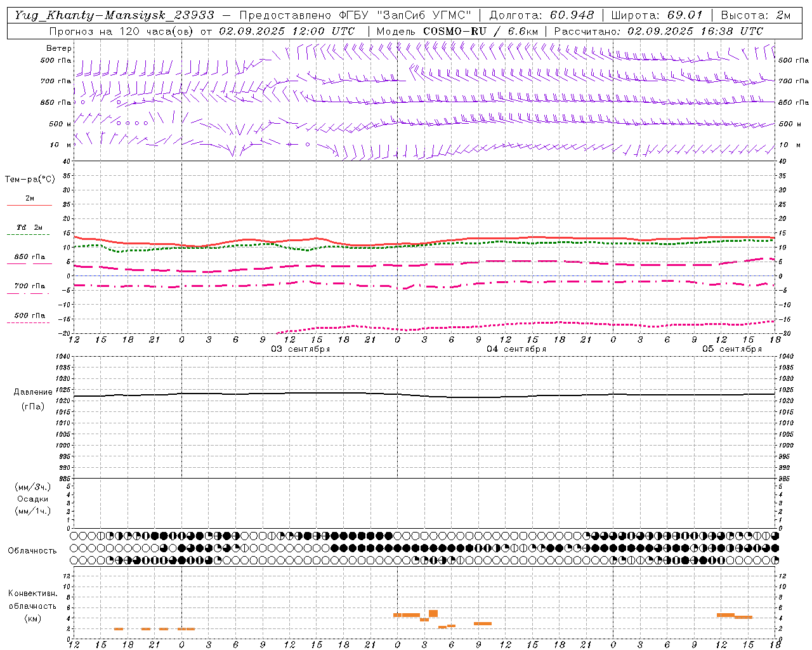Click the 700 гПа temperature legend entry

pos(29,286)
